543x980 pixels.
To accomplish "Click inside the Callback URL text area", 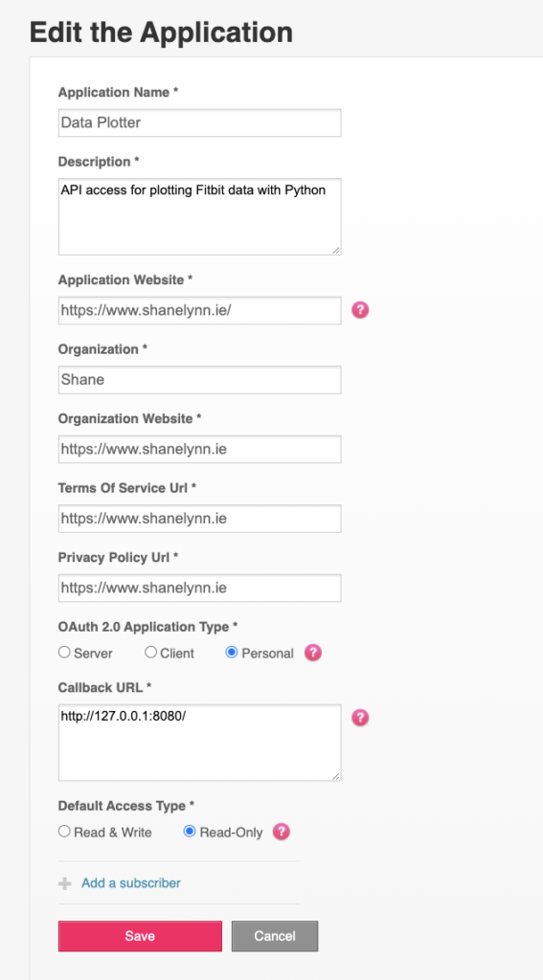I will (199, 743).
